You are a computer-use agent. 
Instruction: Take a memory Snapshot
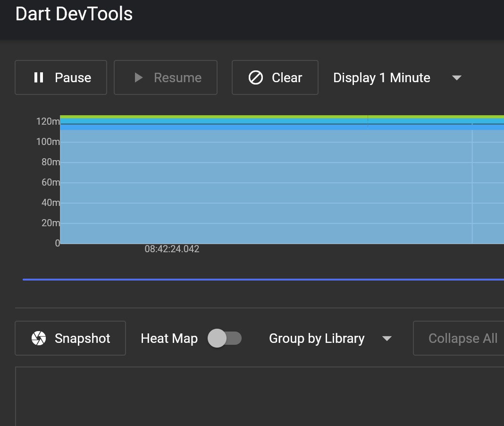(70, 338)
